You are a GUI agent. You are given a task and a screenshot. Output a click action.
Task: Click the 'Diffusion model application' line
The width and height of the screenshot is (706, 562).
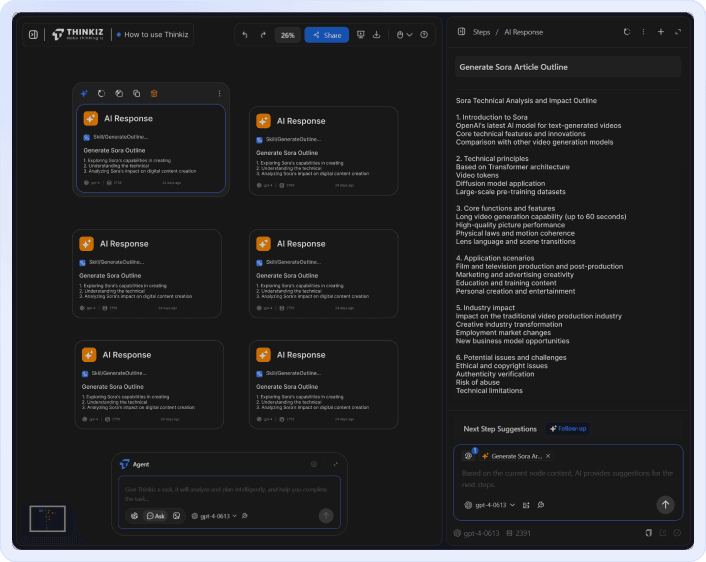[x=500, y=183]
